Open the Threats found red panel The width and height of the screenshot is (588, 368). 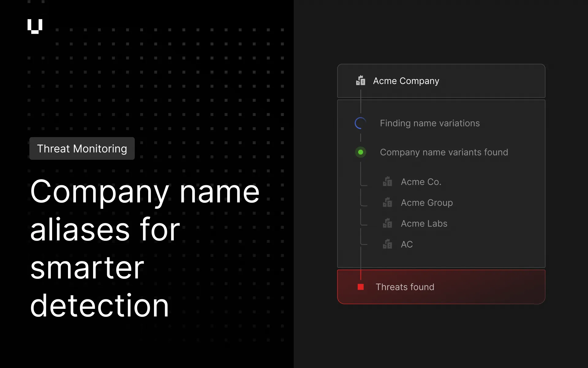click(441, 287)
